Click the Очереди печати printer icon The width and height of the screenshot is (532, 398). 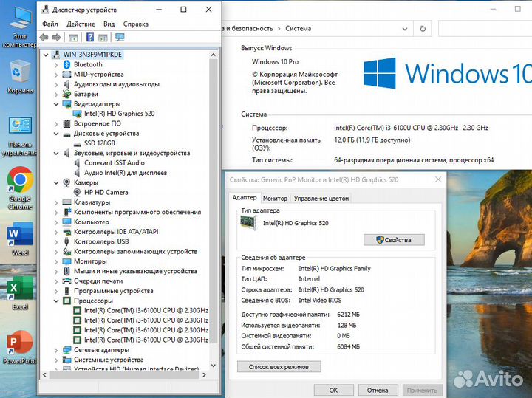tap(66, 281)
